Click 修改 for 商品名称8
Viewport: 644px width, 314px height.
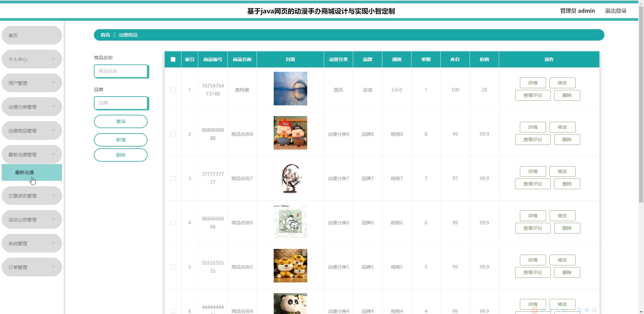(562, 127)
